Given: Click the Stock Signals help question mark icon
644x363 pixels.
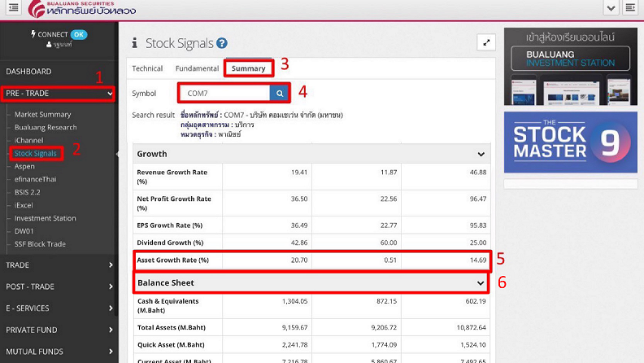Looking at the screenshot, I should [222, 44].
